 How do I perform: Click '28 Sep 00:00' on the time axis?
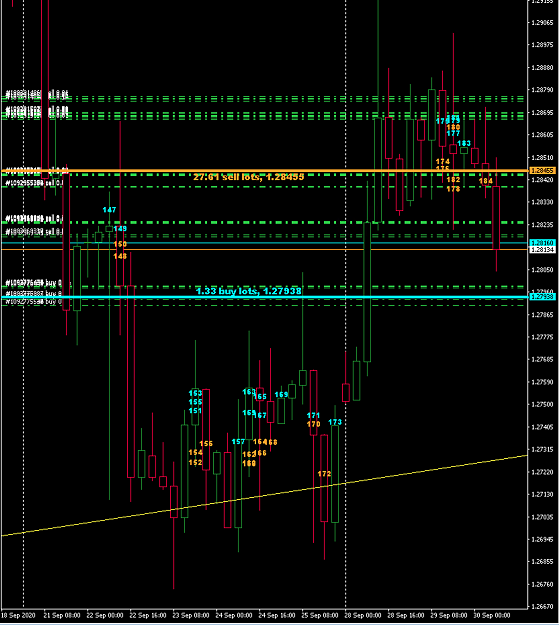pos(363,615)
